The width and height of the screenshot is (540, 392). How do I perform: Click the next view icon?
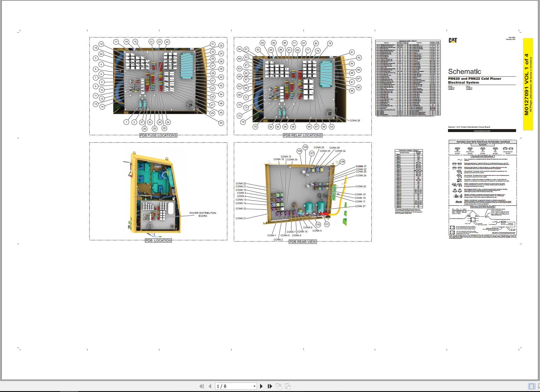pos(288,386)
